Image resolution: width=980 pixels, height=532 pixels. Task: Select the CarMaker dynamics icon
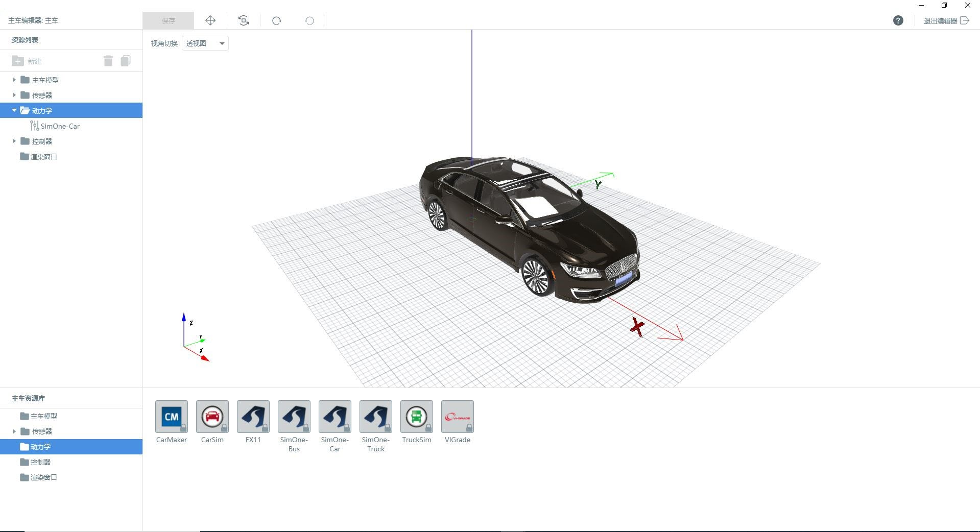[172, 417]
